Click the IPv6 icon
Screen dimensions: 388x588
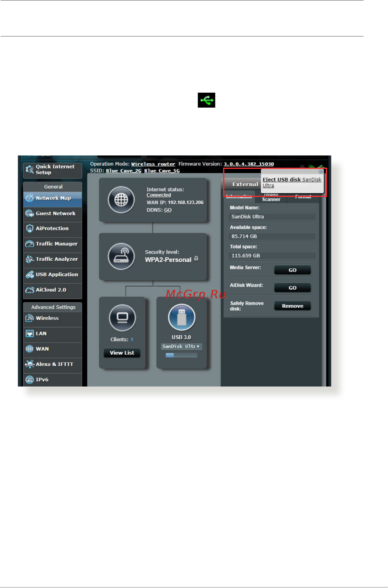pos(30,380)
